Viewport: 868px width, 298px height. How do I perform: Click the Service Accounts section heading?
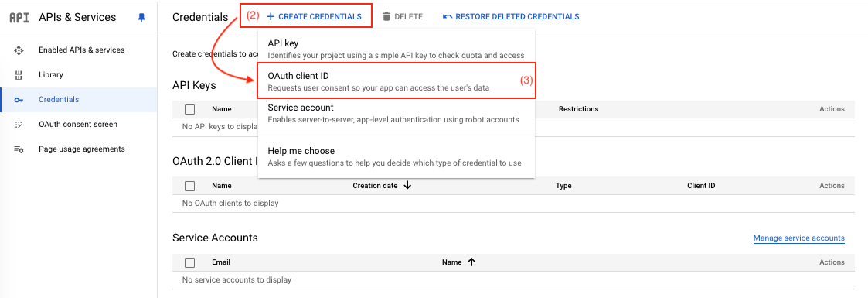215,238
